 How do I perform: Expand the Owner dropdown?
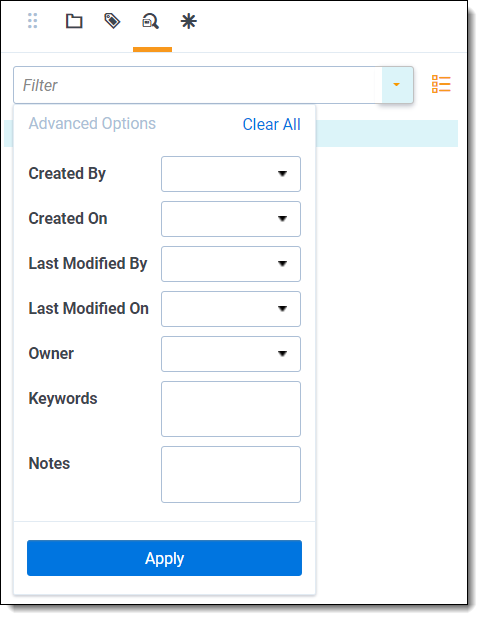click(231, 354)
